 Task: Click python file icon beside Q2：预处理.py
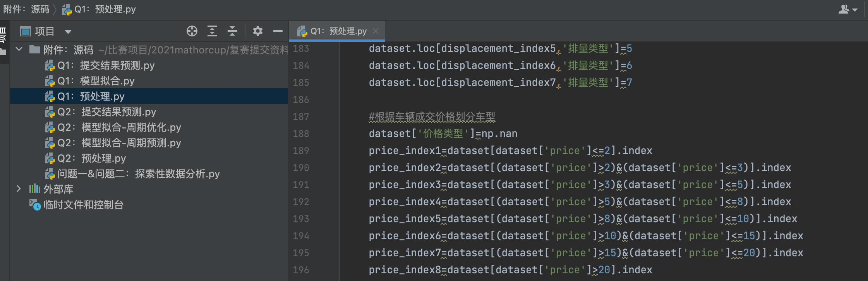(50, 159)
